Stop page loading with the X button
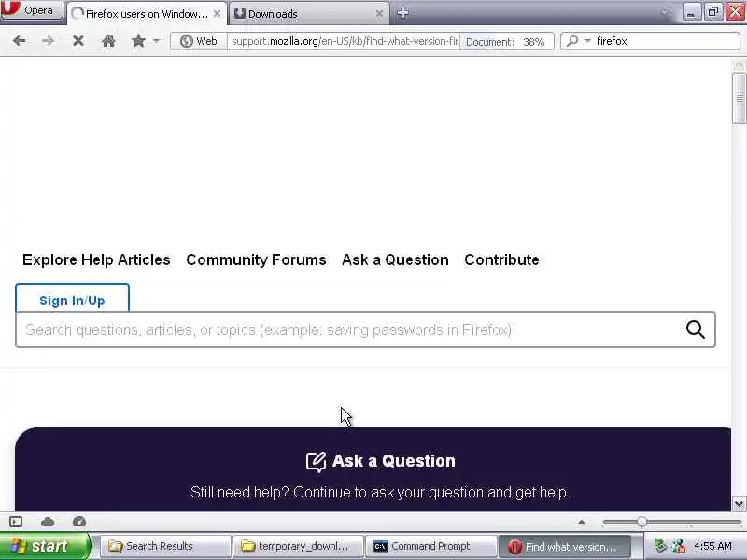The image size is (747, 560). 78,41
